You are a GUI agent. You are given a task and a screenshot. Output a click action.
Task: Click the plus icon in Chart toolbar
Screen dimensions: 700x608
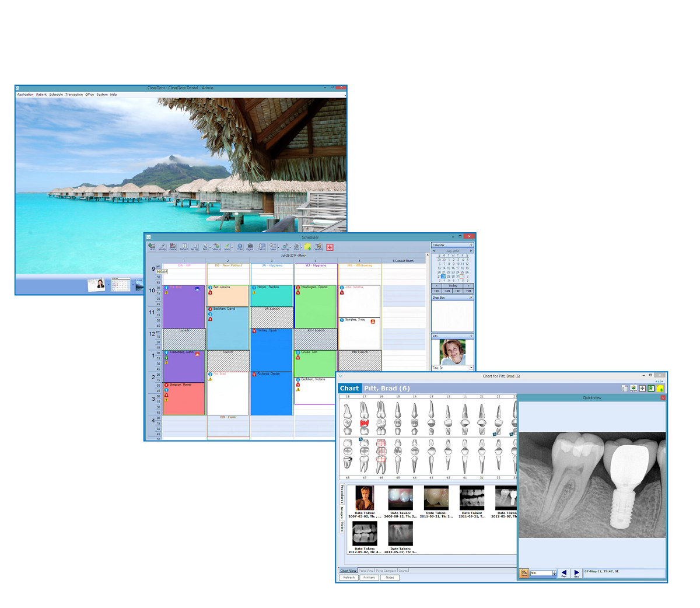[x=642, y=388]
